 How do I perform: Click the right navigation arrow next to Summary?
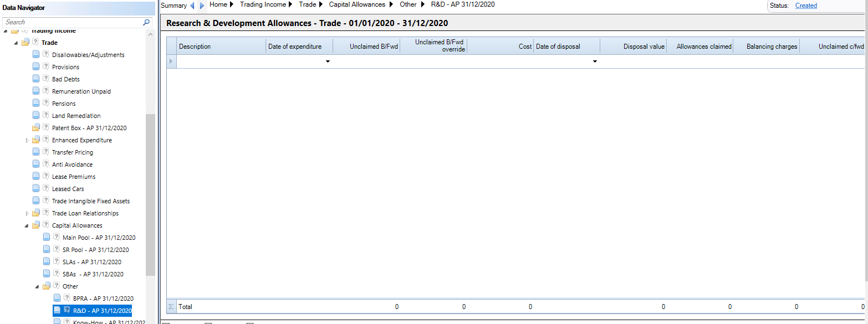coord(202,5)
